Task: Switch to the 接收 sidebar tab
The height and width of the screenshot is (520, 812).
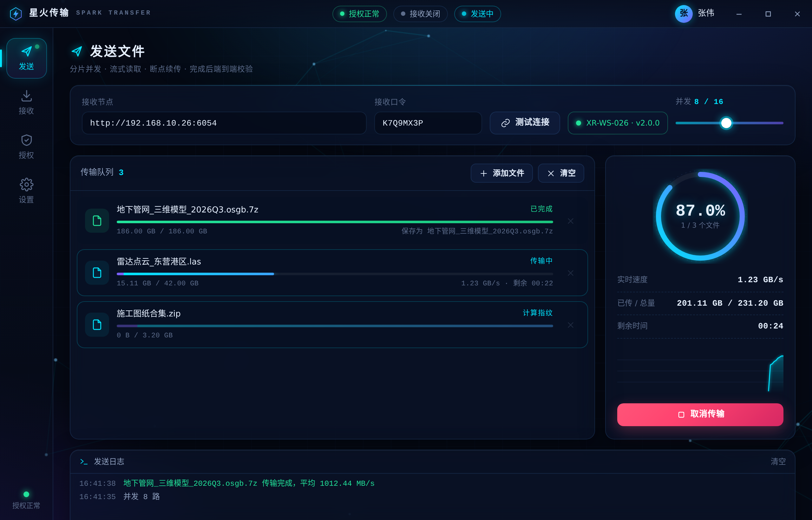Action: click(x=26, y=103)
